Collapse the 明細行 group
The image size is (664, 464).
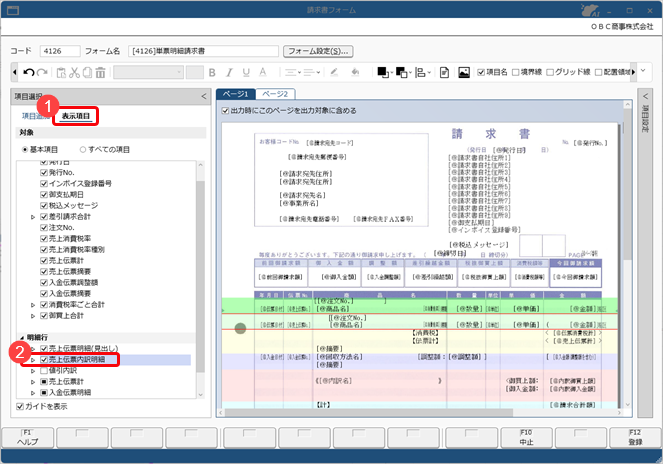pyautogui.click(x=22, y=338)
